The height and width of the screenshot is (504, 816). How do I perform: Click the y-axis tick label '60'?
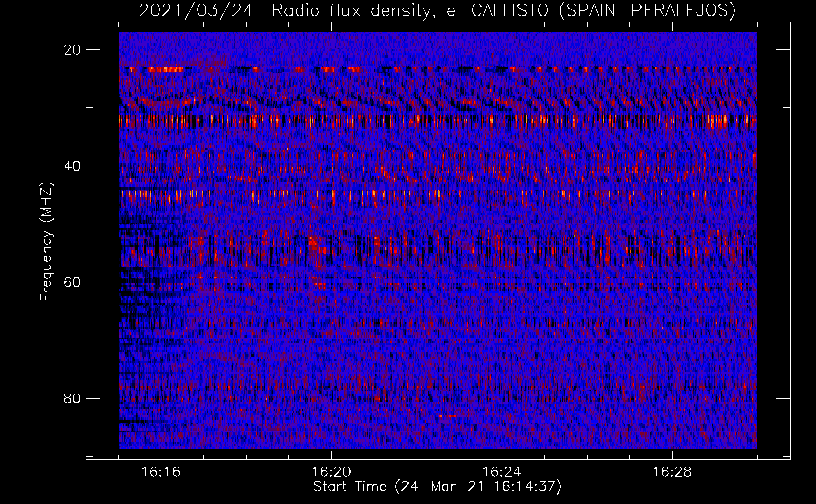tap(72, 282)
